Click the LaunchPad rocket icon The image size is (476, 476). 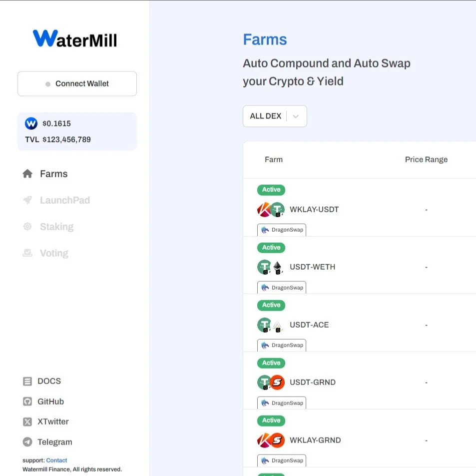click(x=27, y=200)
